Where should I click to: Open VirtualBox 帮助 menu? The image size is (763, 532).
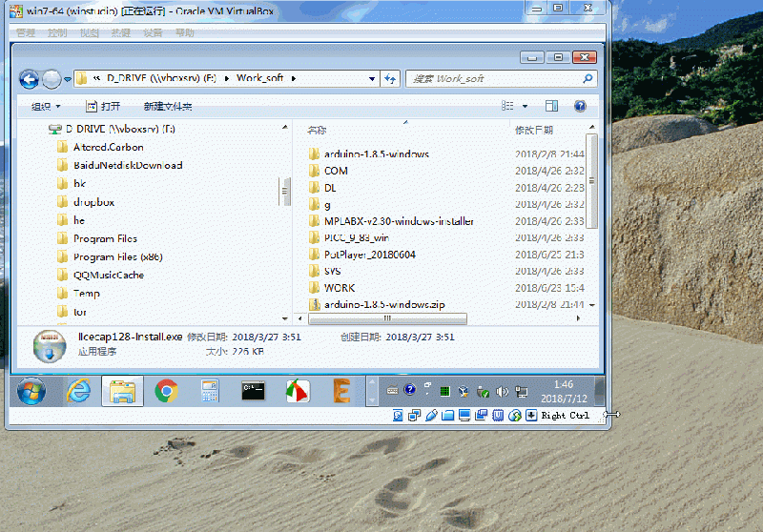185,33
